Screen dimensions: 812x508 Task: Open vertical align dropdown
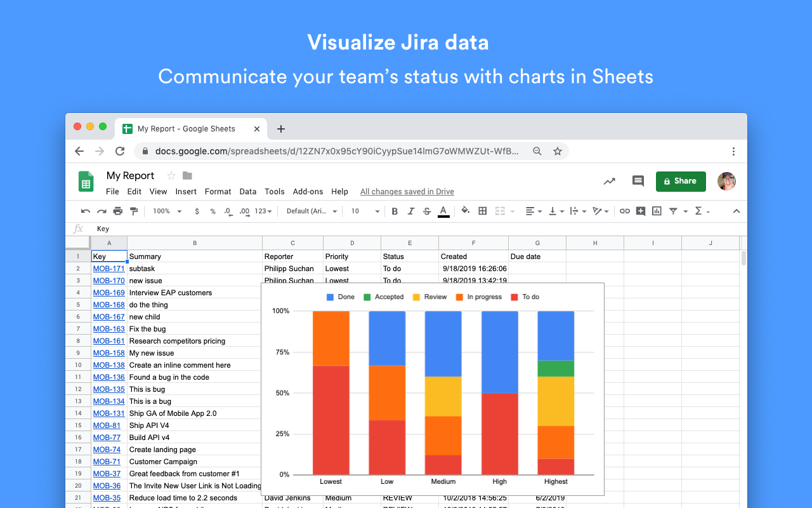(x=556, y=211)
